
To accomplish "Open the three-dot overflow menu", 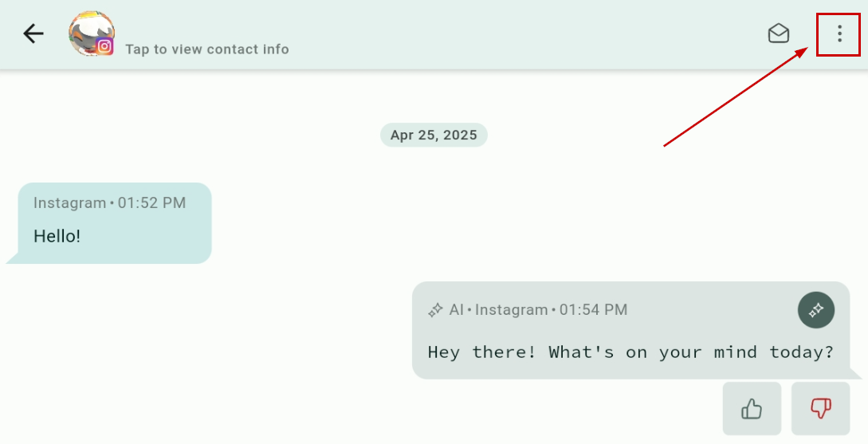I will pyautogui.click(x=839, y=33).
